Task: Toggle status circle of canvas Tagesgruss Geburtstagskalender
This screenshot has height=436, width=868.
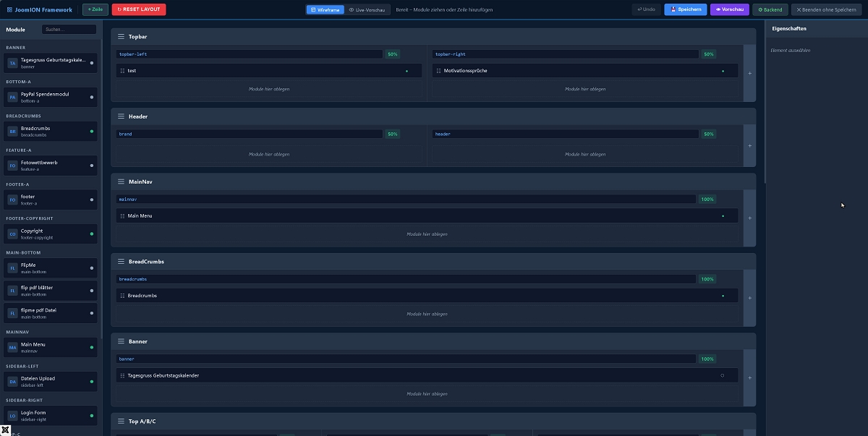Action: (x=722, y=375)
